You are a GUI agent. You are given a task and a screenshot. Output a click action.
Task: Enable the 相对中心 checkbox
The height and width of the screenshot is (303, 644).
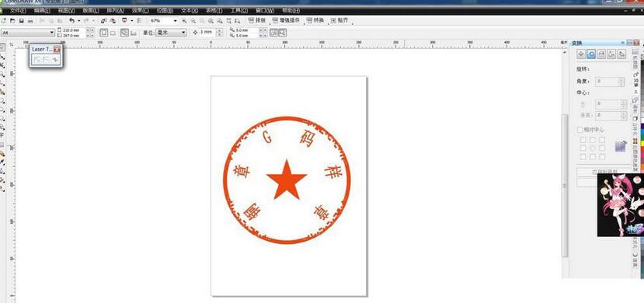coord(580,130)
